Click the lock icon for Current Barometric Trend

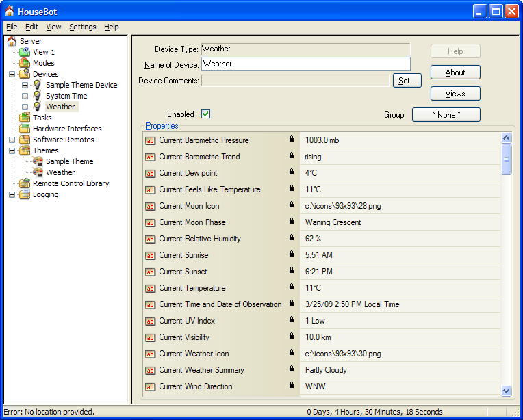coord(292,155)
